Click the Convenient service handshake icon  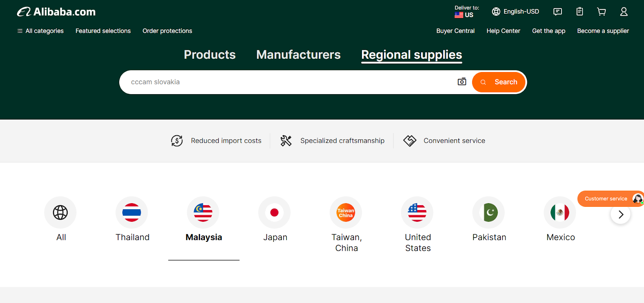point(410,140)
